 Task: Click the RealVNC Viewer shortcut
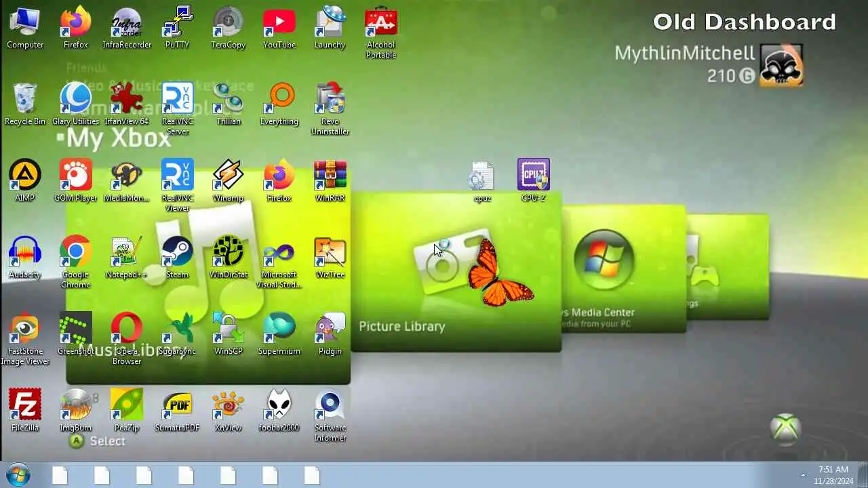178,186
